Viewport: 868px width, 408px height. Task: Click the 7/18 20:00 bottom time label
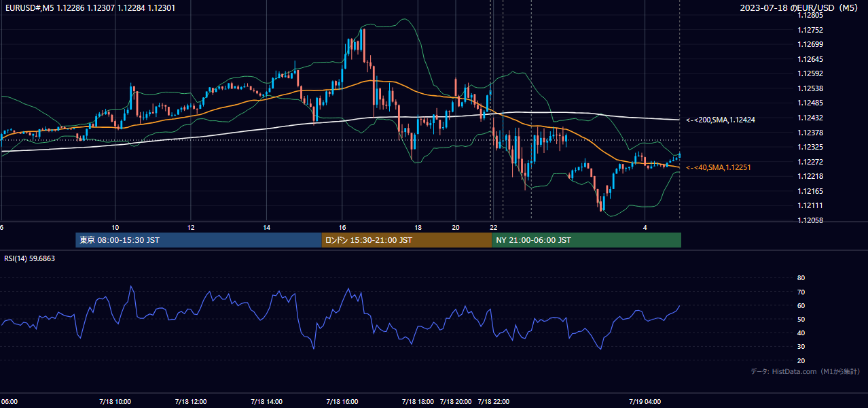tap(456, 402)
